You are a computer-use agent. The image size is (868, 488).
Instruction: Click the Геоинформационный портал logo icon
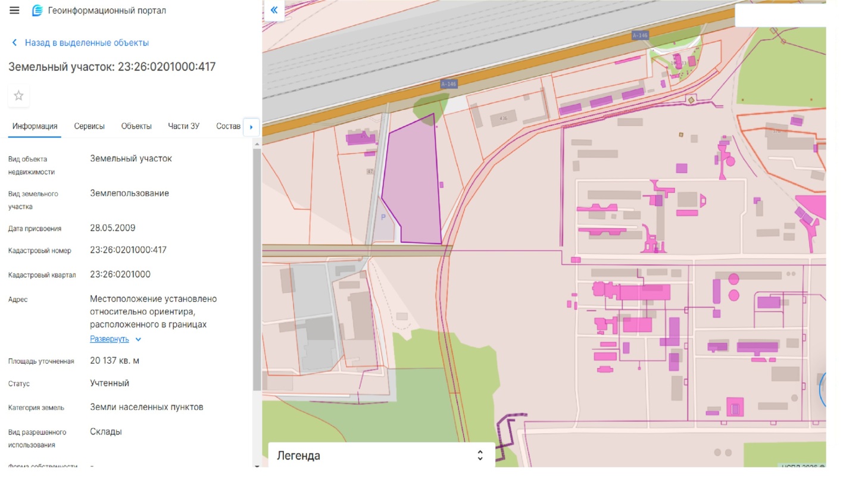coord(37,10)
